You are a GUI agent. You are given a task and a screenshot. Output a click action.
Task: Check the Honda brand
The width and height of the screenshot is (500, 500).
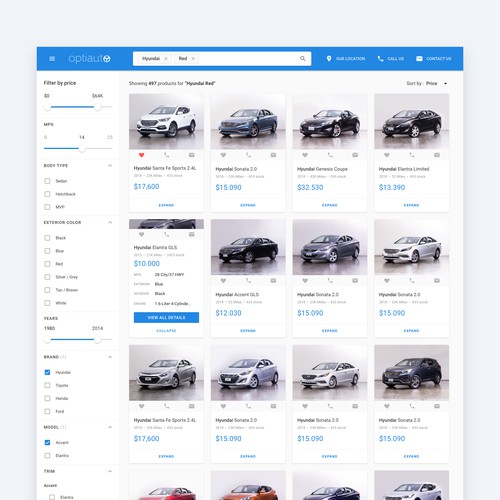47,398
